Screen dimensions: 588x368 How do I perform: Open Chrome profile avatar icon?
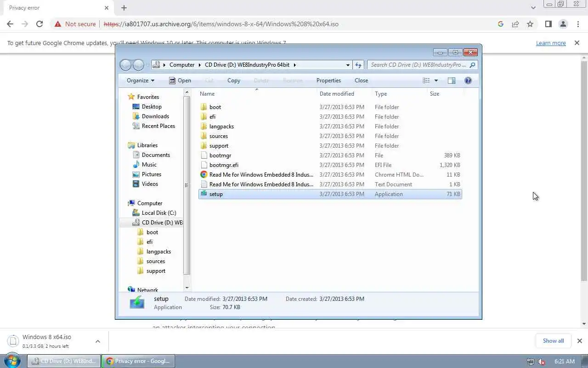click(563, 24)
